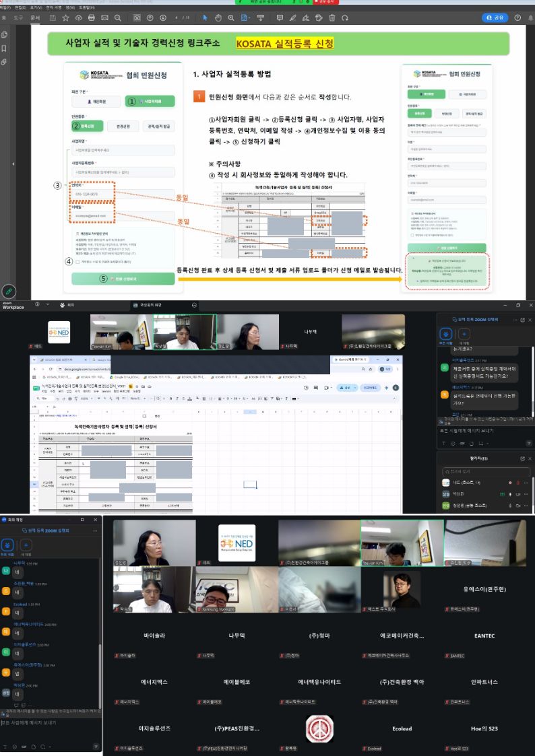The image size is (535, 756).
Task: Open bookmarks panel in Acrobat left sidebar
Action: pos(4,48)
